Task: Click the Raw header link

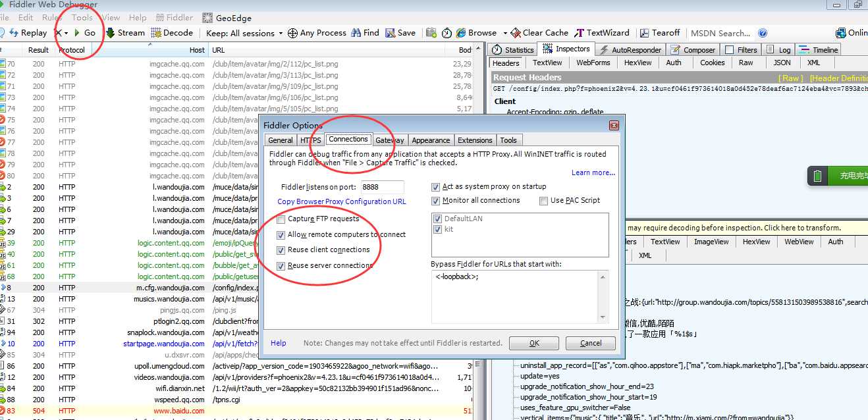Action: (x=792, y=78)
